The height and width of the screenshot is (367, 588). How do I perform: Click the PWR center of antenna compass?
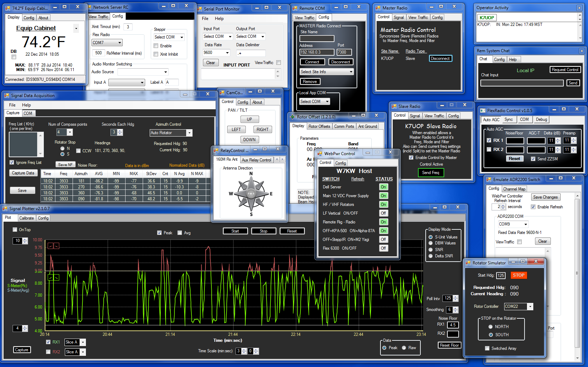[251, 193]
